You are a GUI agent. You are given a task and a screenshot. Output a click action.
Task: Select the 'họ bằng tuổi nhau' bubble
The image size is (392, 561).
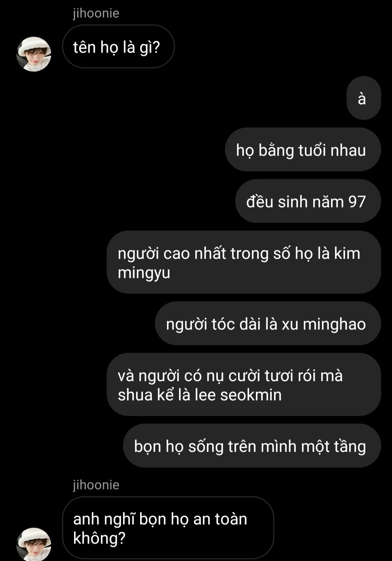pyautogui.click(x=303, y=150)
